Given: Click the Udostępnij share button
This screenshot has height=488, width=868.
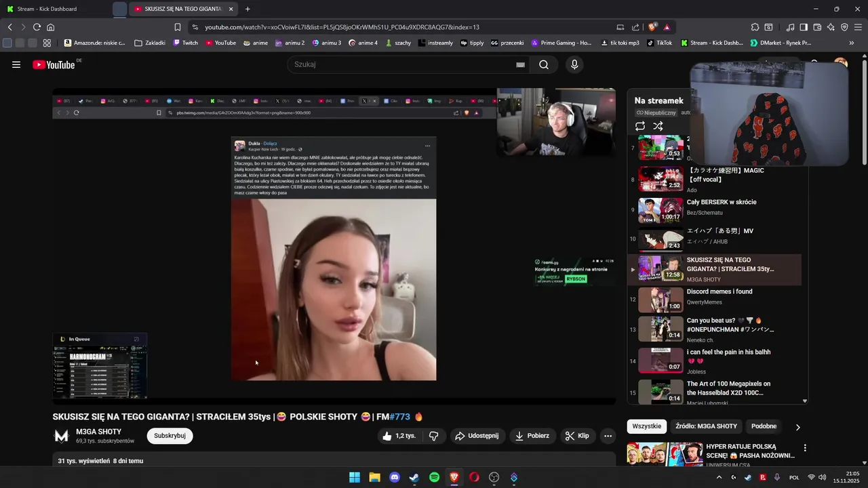Looking at the screenshot, I should point(477,436).
